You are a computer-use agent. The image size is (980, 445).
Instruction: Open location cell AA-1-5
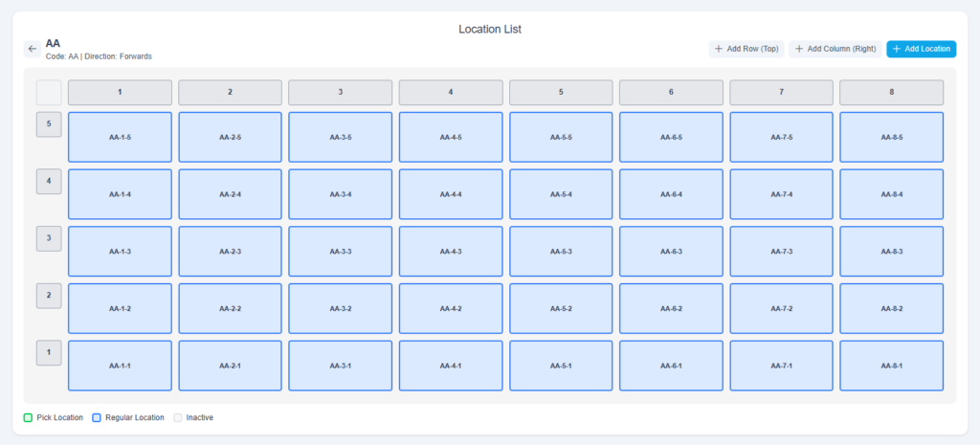coord(120,137)
